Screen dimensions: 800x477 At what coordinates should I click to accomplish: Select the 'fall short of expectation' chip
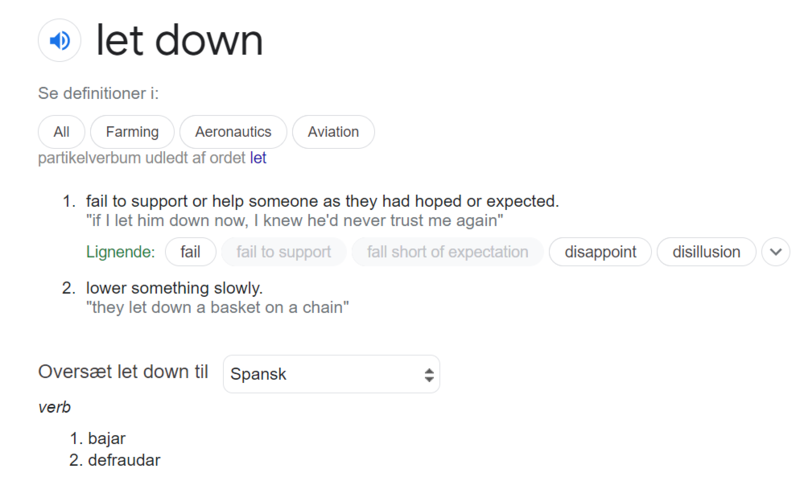click(447, 252)
